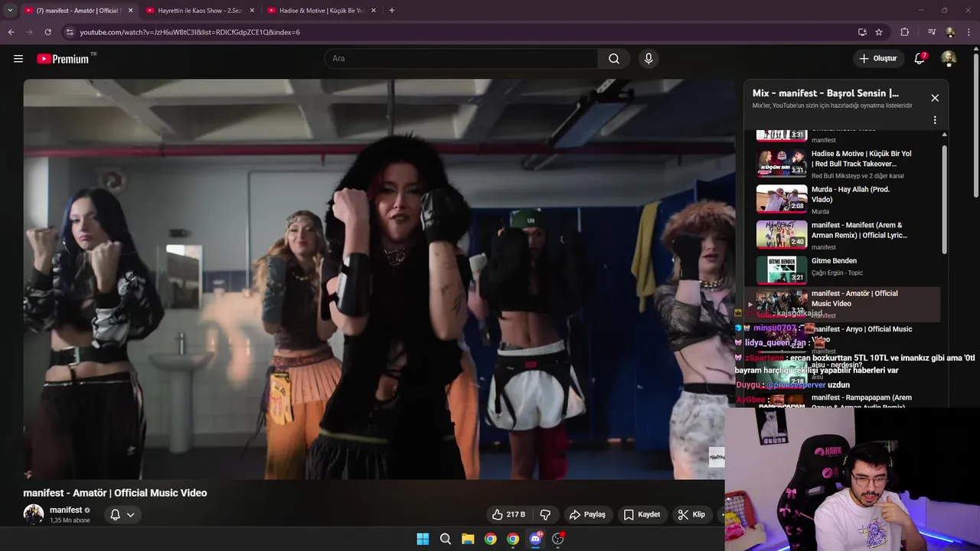The image size is (980, 551).
Task: Click the magnifier search button
Action: pos(614,59)
